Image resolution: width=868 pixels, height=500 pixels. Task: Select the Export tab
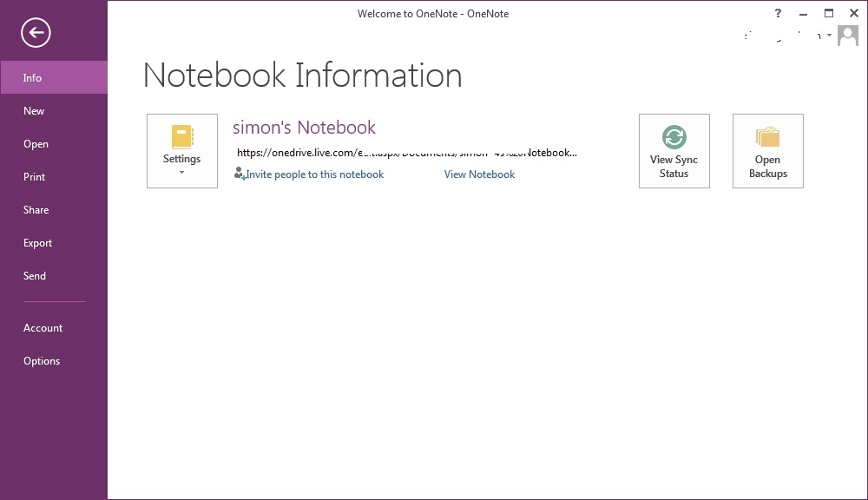point(54,242)
